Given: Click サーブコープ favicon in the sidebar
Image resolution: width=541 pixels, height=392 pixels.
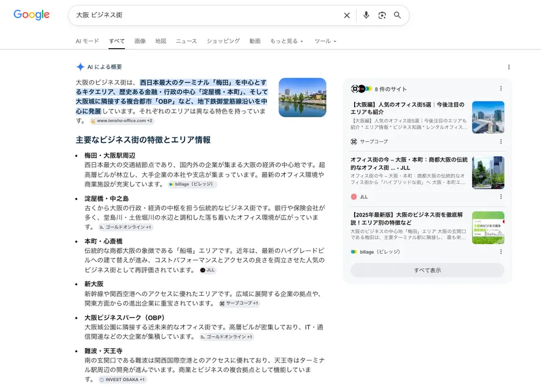Looking at the screenshot, I should [x=353, y=141].
